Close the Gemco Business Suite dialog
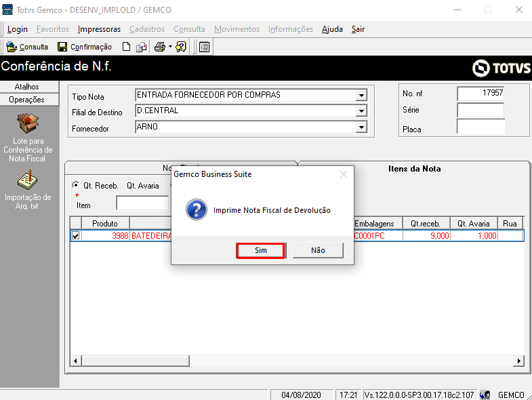Screen dimensions: 532x400 (x=344, y=174)
